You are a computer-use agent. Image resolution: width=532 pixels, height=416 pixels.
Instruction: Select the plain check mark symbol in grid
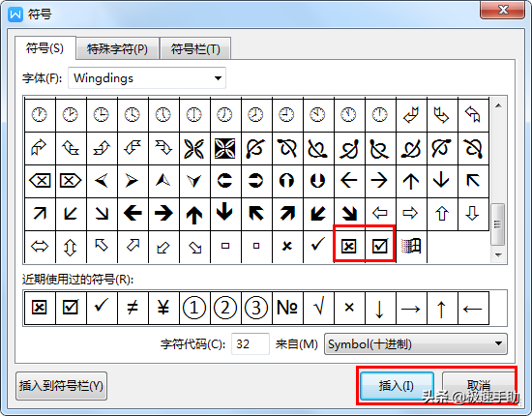click(x=318, y=246)
